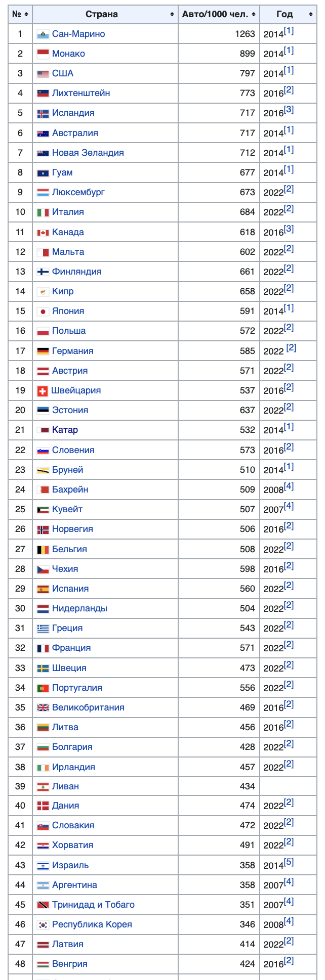This screenshot has width=325, height=980.
Task: Click the Great Britain flag icon
Action: point(43,708)
